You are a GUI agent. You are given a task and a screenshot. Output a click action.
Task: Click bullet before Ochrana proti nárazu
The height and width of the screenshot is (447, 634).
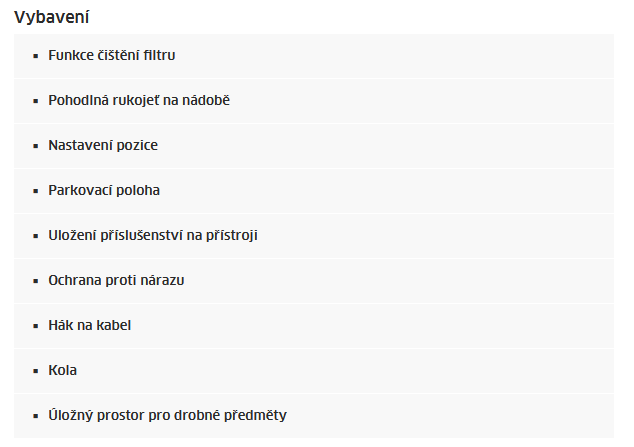(x=36, y=281)
